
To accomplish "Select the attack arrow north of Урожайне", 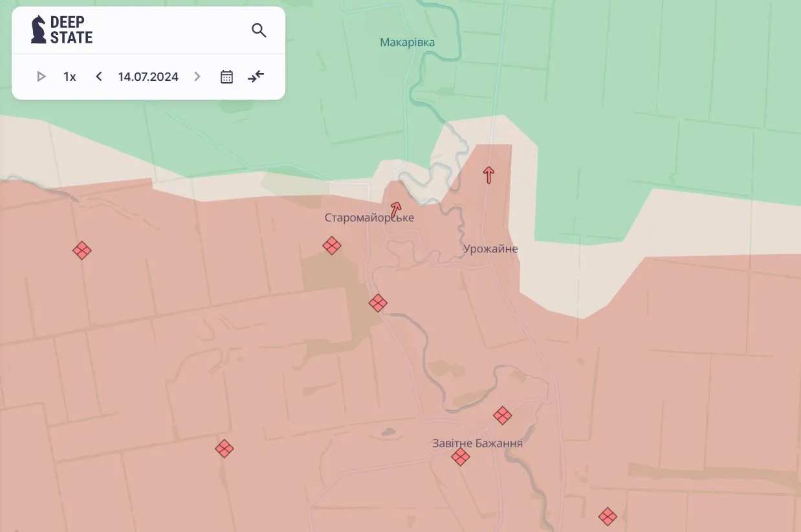I will pos(488,174).
